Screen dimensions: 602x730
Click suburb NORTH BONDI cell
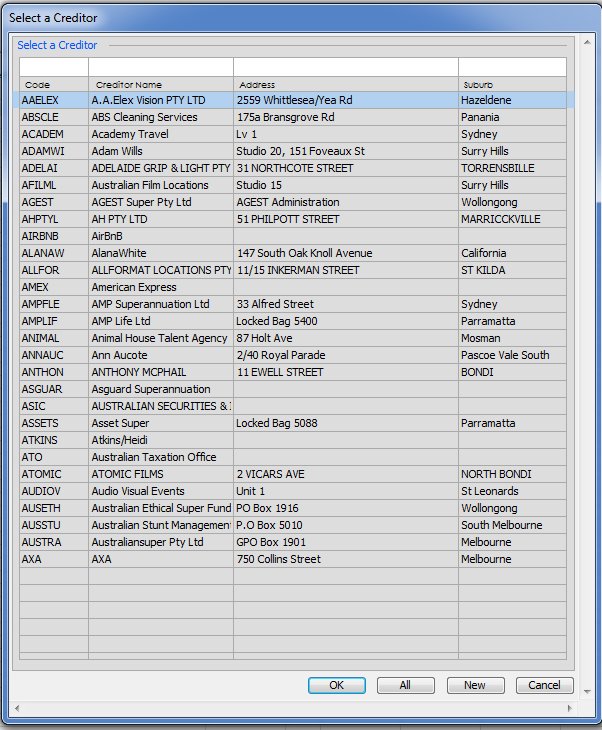[x=512, y=474]
